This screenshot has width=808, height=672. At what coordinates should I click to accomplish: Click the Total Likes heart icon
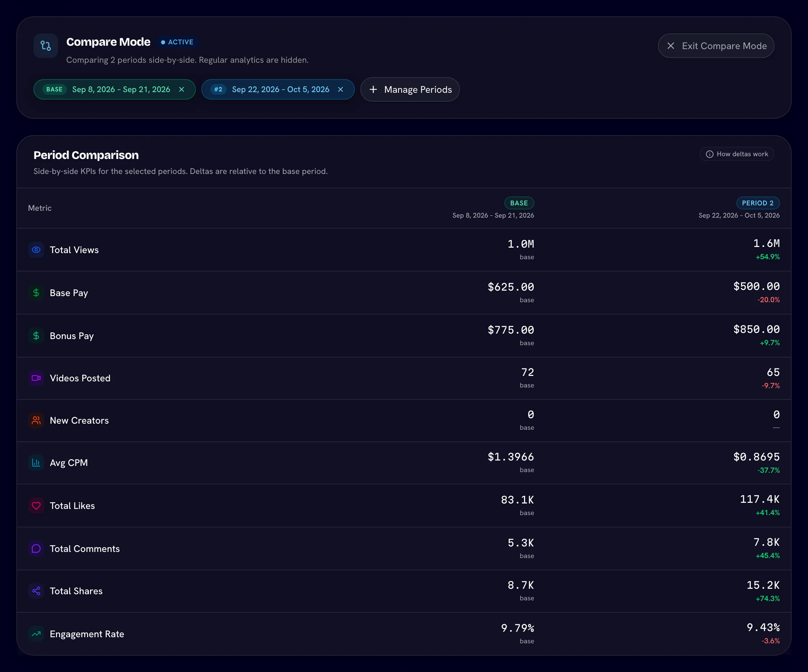36,506
